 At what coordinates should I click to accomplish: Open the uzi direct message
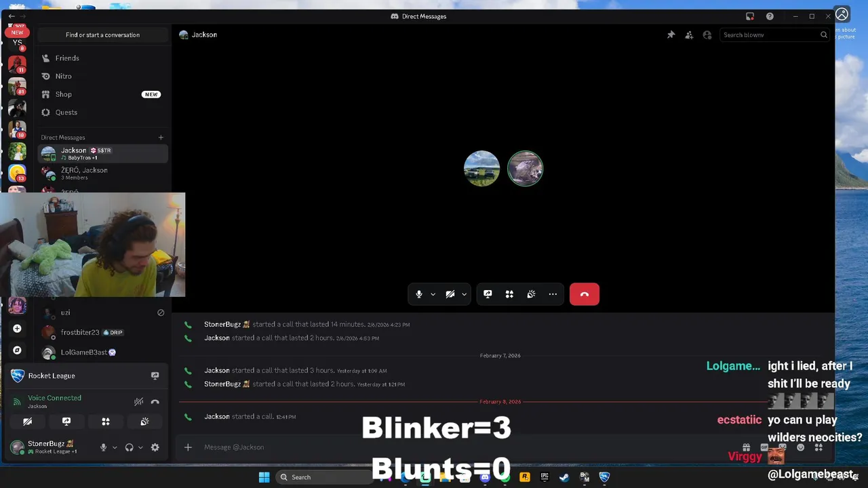click(102, 312)
